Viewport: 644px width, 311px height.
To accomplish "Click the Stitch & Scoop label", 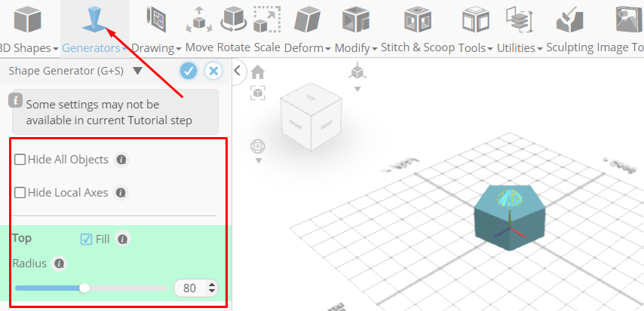I will coord(418,47).
